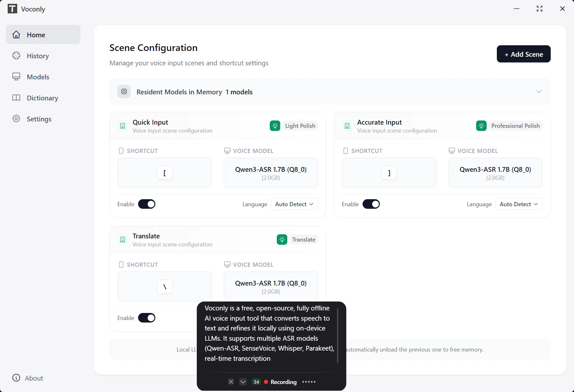Click the chip icon beside Resident Models

tap(124, 92)
